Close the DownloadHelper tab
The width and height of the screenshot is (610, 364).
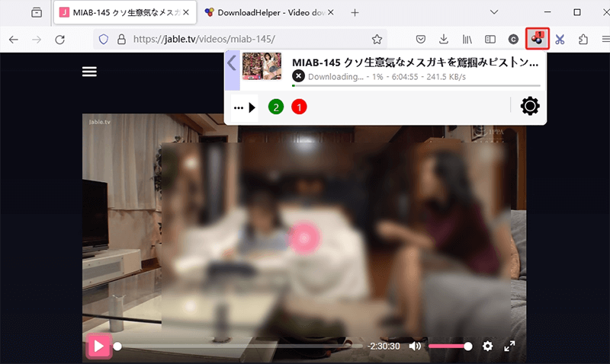(x=330, y=12)
